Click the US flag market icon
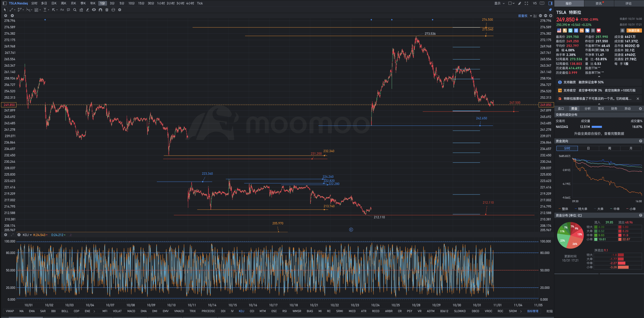 click(559, 30)
